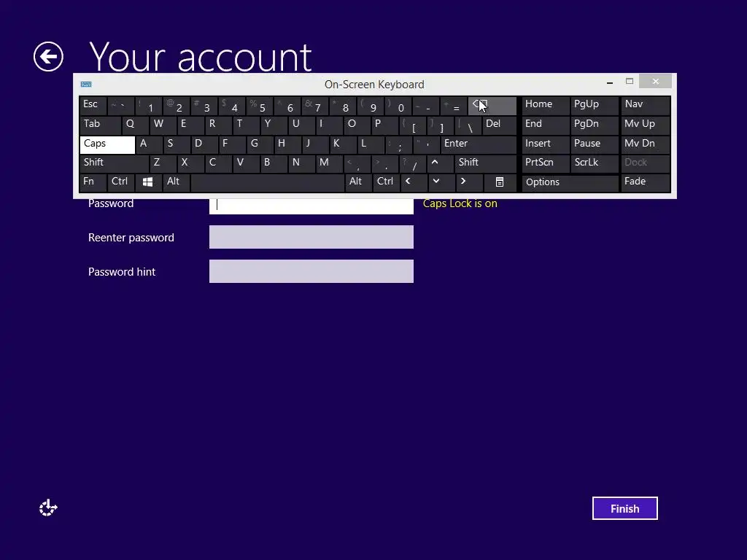The width and height of the screenshot is (747, 560).
Task: Tap the Insert key
Action: 546,144
